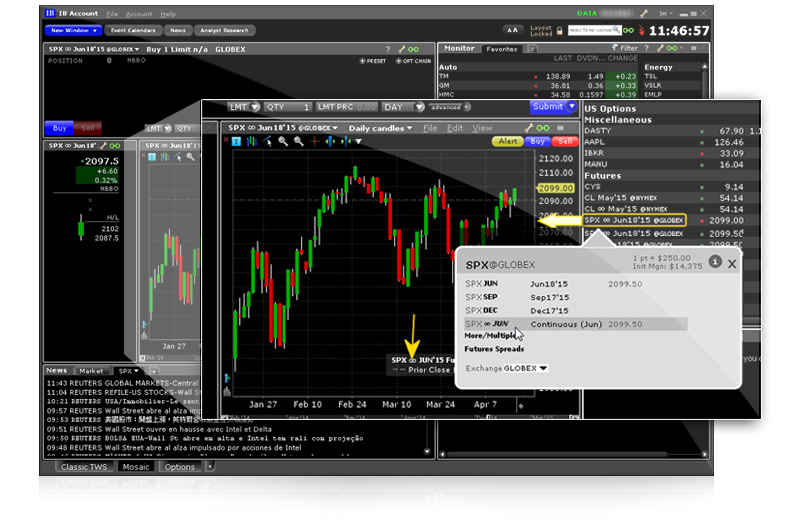Screen dimensions: 800x520
Task: Click the magnifier in the ticker lookup field
Action: (616, 30)
